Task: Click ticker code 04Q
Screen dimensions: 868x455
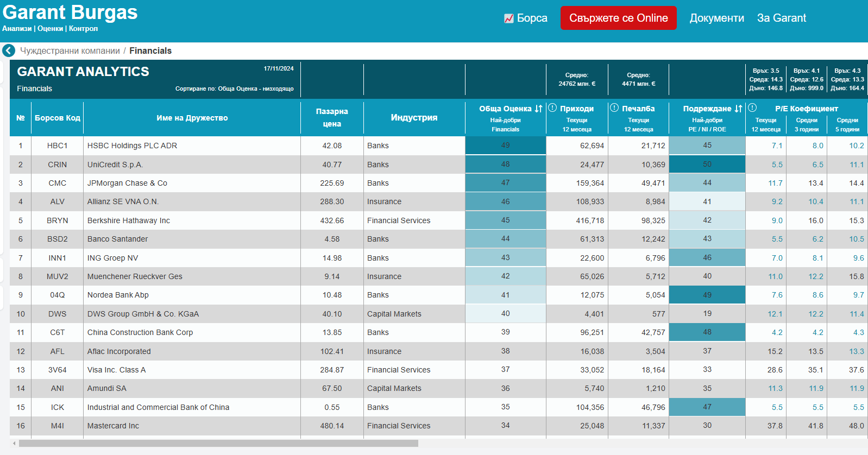Action: coord(57,295)
